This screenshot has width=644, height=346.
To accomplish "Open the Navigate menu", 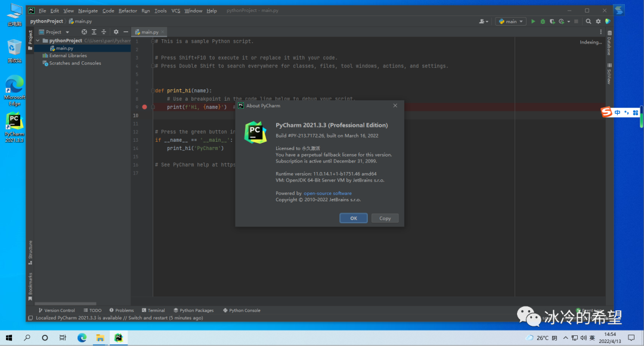I will [88, 11].
